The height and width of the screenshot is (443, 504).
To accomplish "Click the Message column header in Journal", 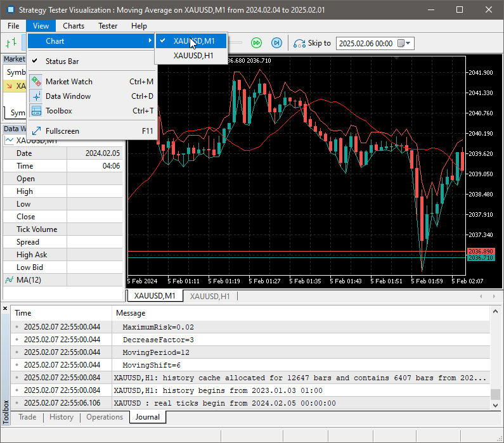I will (301, 313).
